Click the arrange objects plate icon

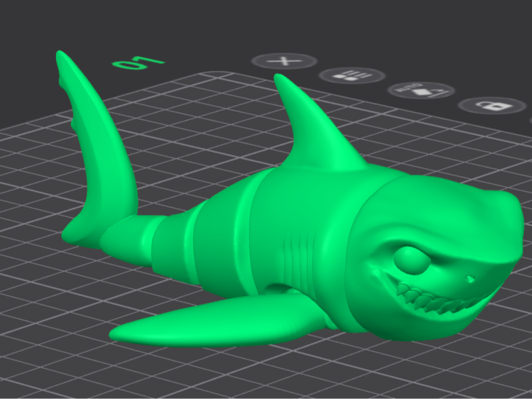pyautogui.click(x=352, y=75)
